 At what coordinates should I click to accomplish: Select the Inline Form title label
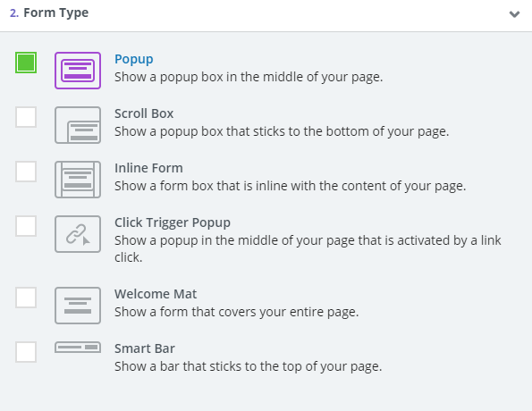[x=148, y=168]
